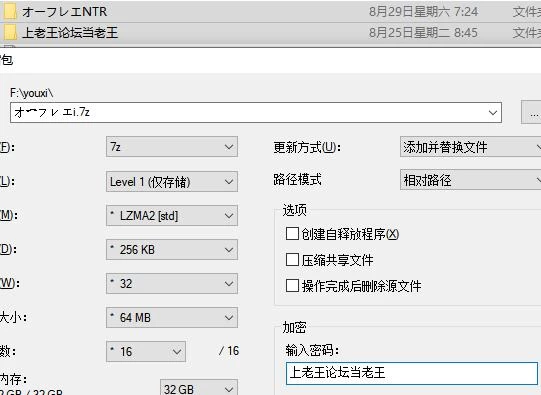Click the オーフレエNTR folder name
541x395 pixels.
(x=65, y=12)
